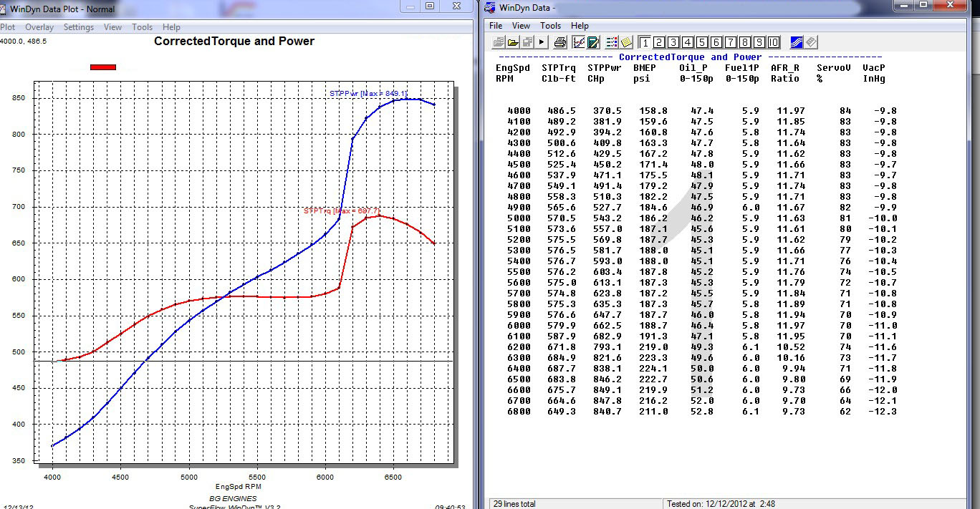
Task: Click the yellow sticky note toolbar icon
Action: (x=626, y=42)
